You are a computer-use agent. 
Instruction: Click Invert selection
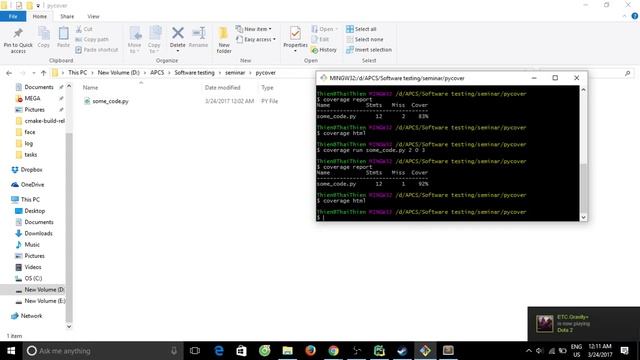point(369,50)
